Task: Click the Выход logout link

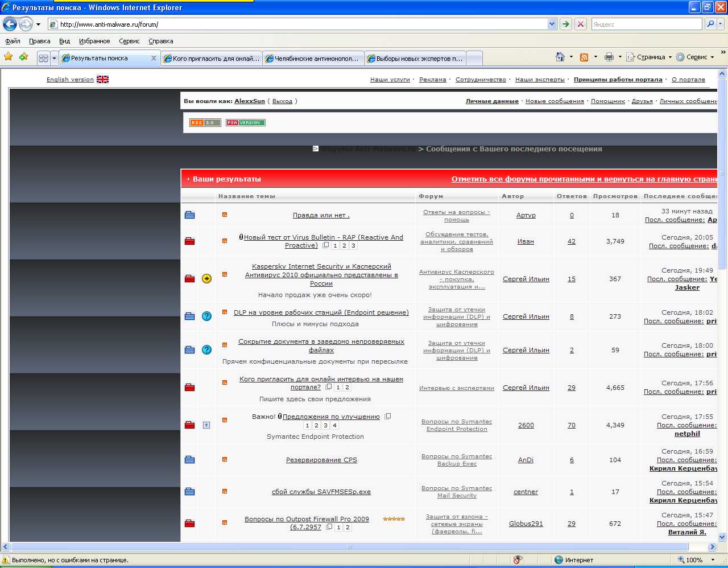Action: [282, 101]
